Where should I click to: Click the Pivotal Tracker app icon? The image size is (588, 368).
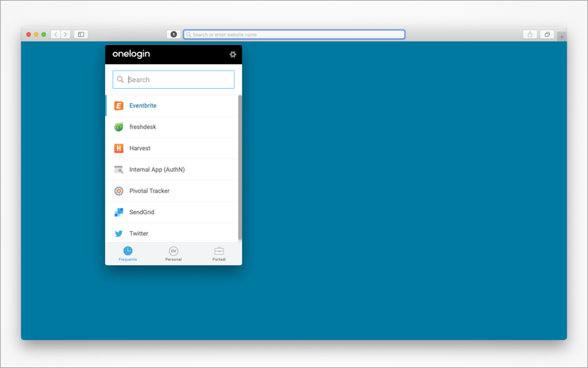pyautogui.click(x=118, y=191)
